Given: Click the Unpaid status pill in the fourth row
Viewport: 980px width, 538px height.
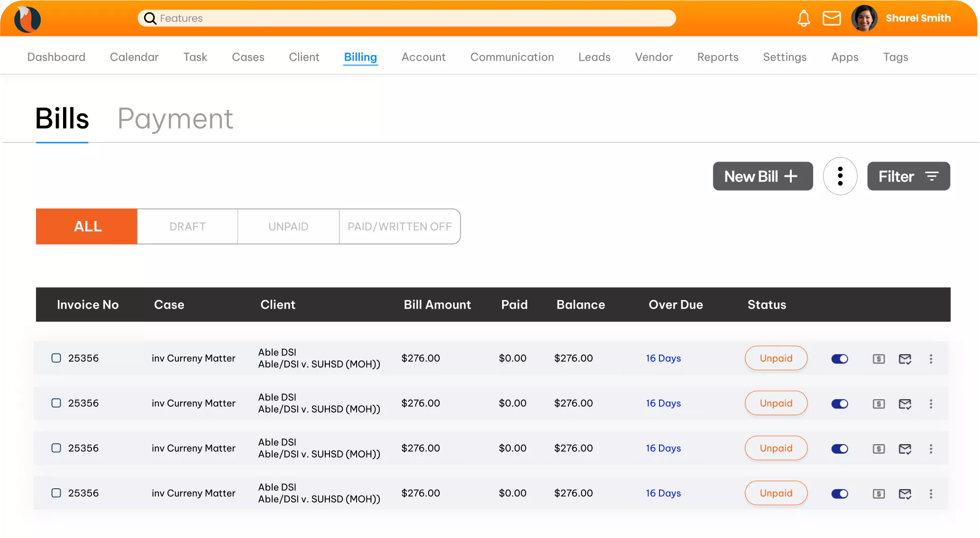Looking at the screenshot, I should point(776,493).
